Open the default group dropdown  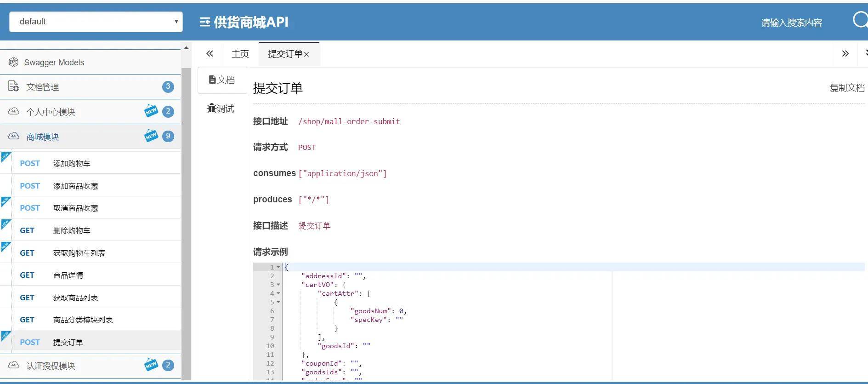click(x=96, y=22)
